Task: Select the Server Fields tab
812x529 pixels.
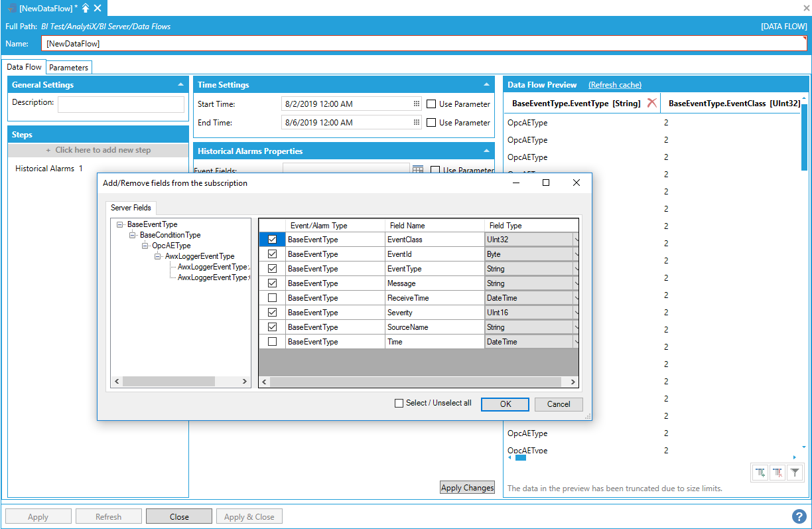Action: click(x=131, y=208)
